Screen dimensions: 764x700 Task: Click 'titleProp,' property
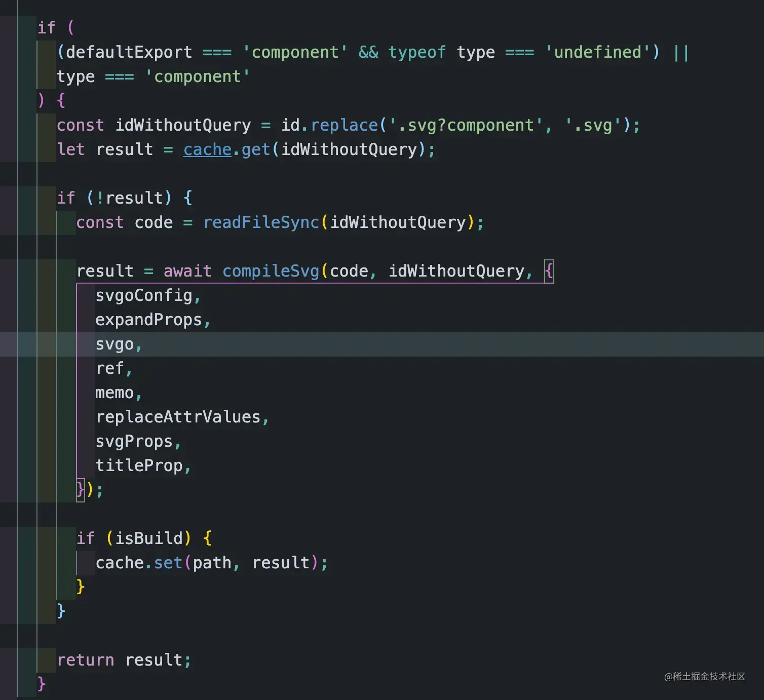143,465
